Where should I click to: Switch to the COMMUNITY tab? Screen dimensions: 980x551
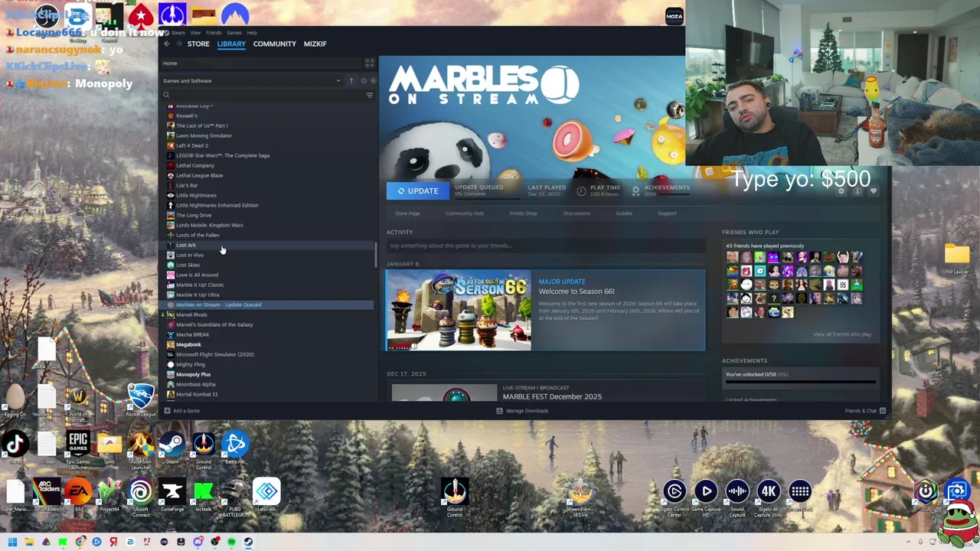(275, 44)
